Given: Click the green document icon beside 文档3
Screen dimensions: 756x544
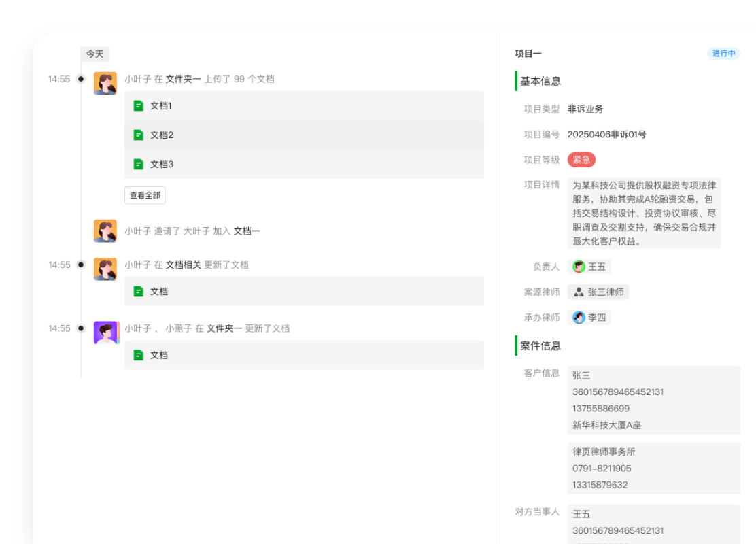Looking at the screenshot, I should tap(139, 165).
